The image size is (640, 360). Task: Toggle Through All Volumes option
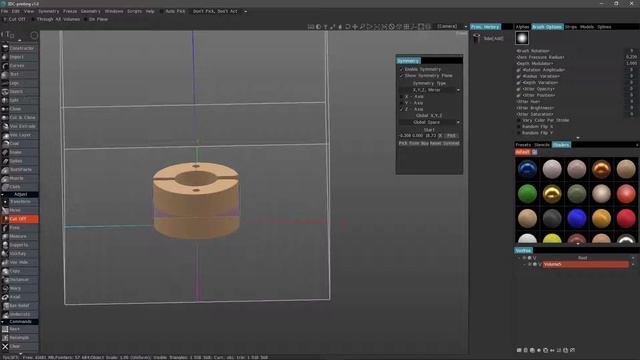coord(33,19)
